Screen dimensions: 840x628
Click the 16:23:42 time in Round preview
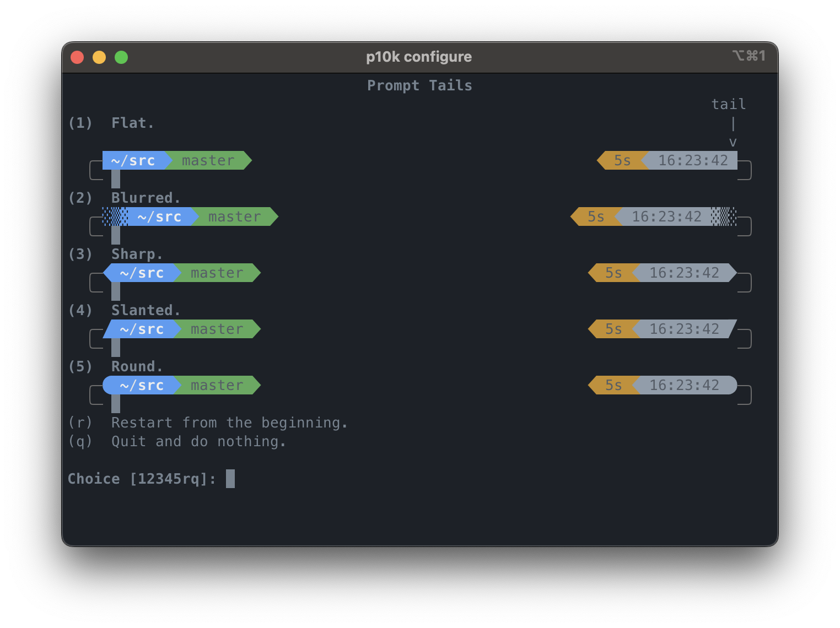click(x=684, y=385)
